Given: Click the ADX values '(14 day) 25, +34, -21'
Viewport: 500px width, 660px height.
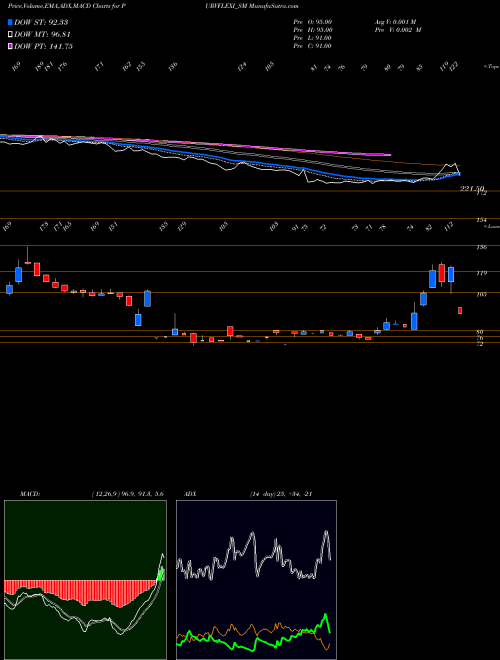Looking at the screenshot, I should click(x=280, y=494).
